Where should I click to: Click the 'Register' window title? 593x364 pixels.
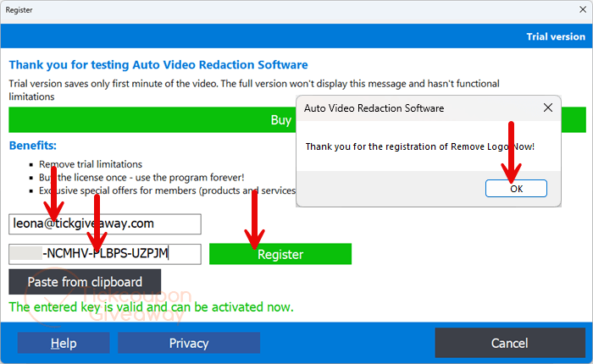tap(19, 10)
